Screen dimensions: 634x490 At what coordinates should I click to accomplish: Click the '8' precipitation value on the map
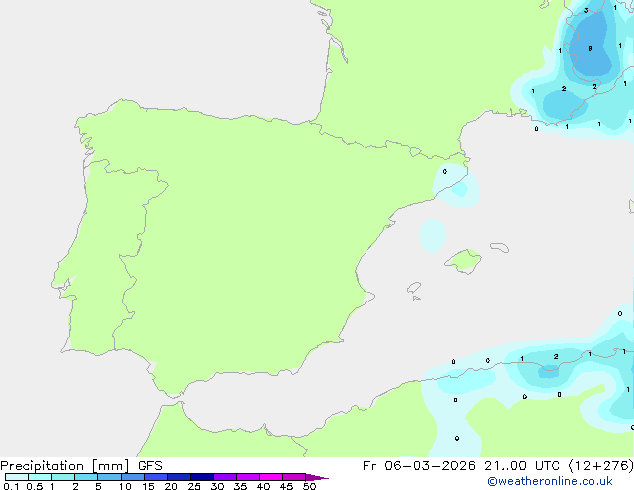[590, 49]
